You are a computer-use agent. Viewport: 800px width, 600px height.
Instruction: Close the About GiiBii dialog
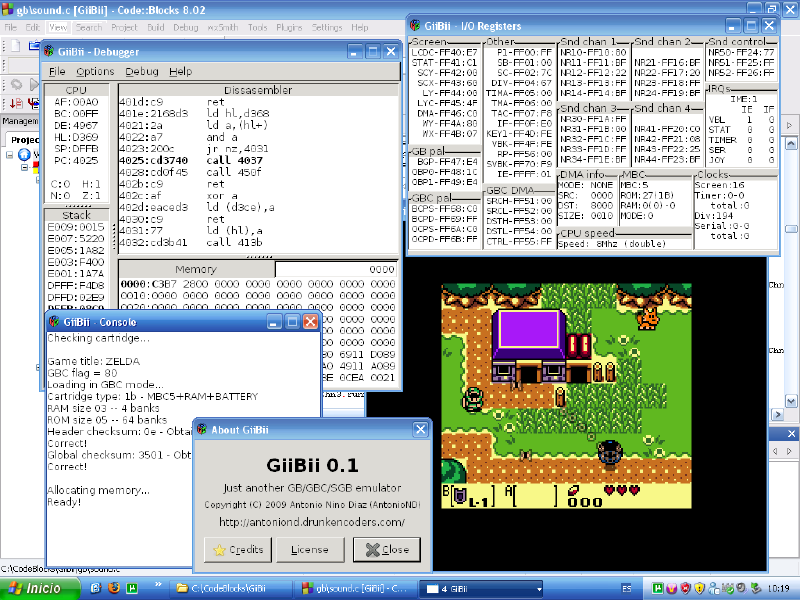(388, 549)
